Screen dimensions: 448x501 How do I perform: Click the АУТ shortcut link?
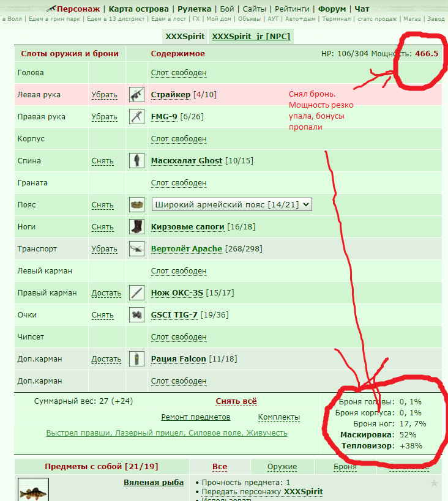273,19
